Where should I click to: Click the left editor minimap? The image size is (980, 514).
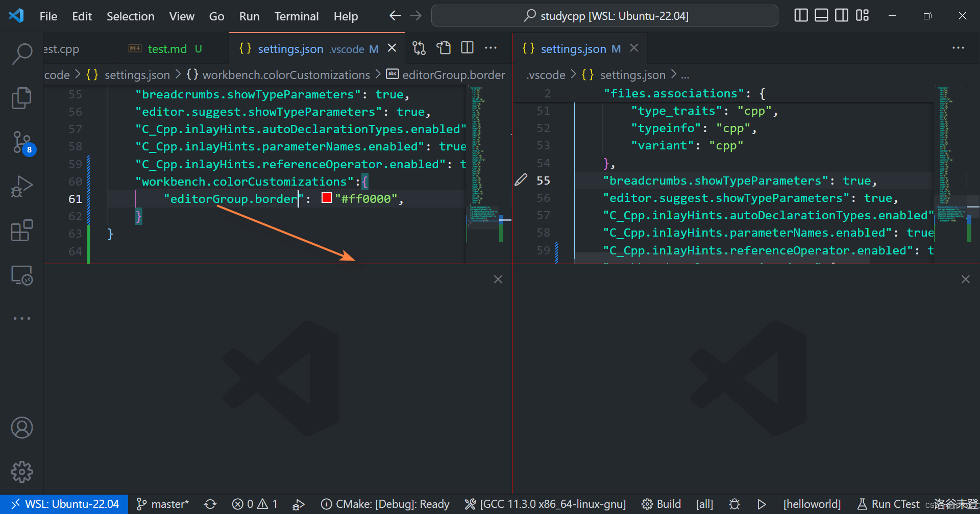482,173
